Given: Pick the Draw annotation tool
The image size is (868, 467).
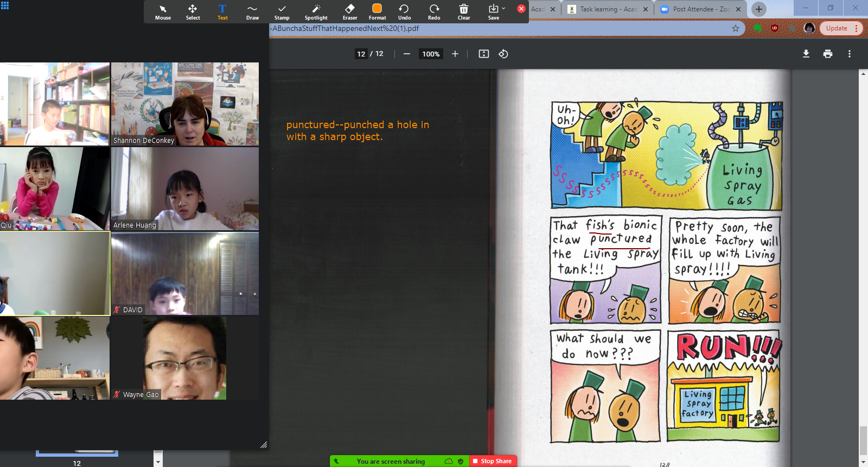Looking at the screenshot, I should pyautogui.click(x=252, y=12).
